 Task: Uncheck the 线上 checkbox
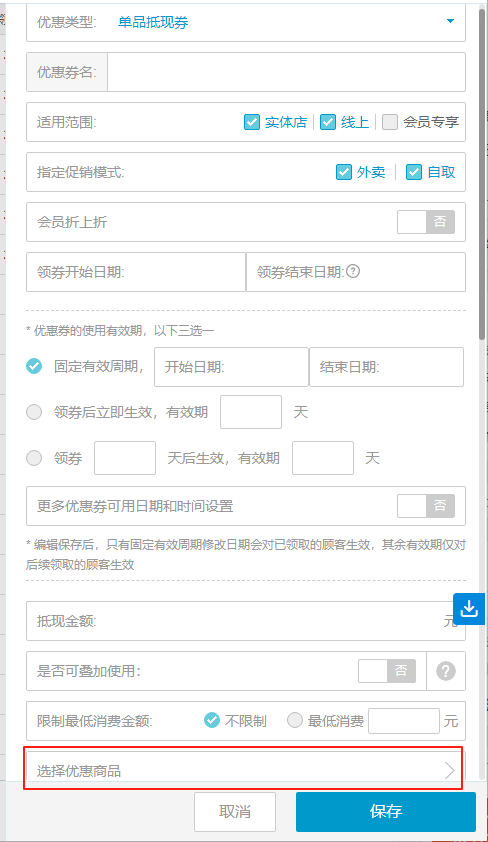(328, 122)
